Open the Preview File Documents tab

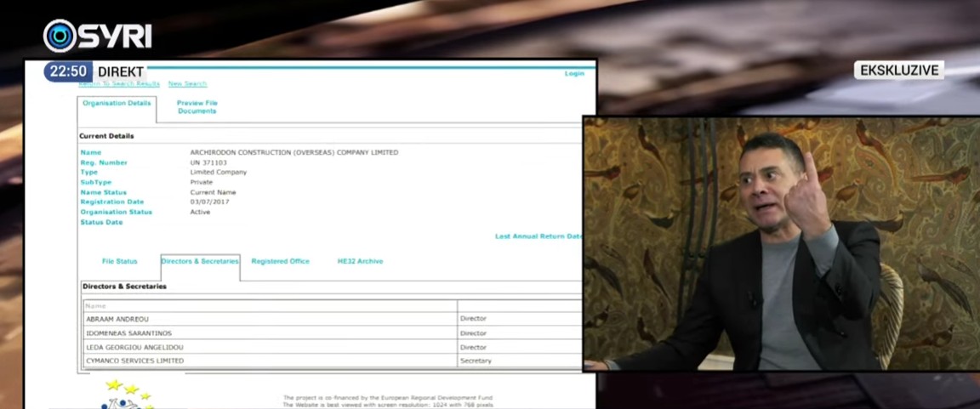tap(197, 107)
